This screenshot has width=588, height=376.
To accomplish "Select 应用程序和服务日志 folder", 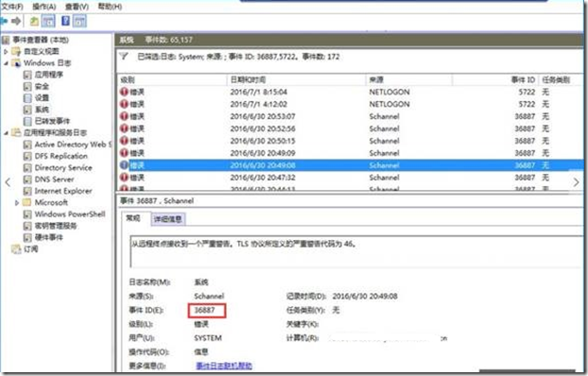I will click(55, 132).
